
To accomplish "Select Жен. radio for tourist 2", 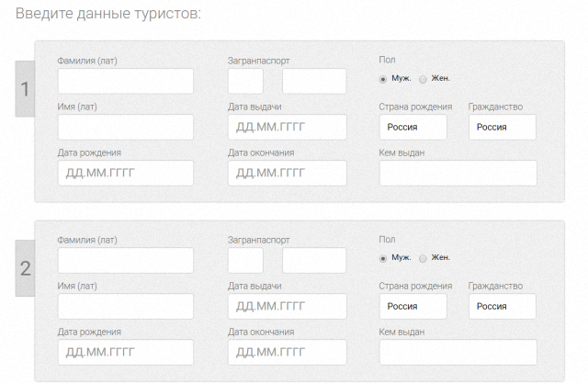I will [423, 257].
